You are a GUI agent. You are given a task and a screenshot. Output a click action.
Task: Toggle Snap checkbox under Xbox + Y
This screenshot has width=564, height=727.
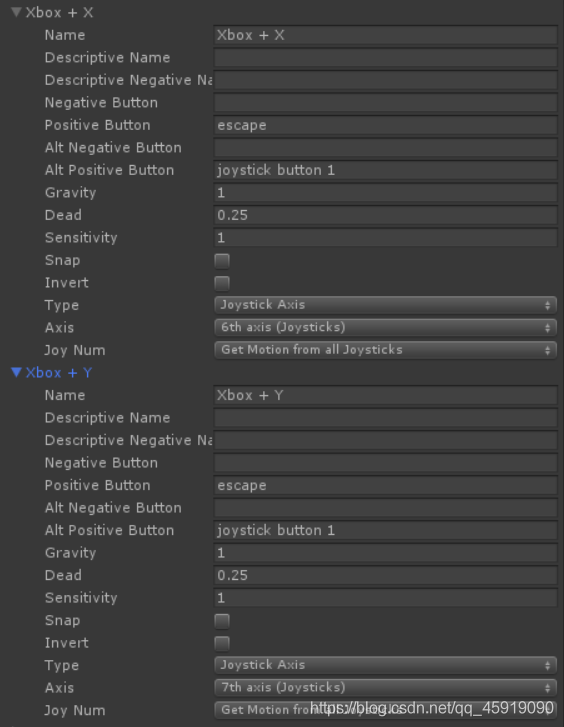(222, 621)
